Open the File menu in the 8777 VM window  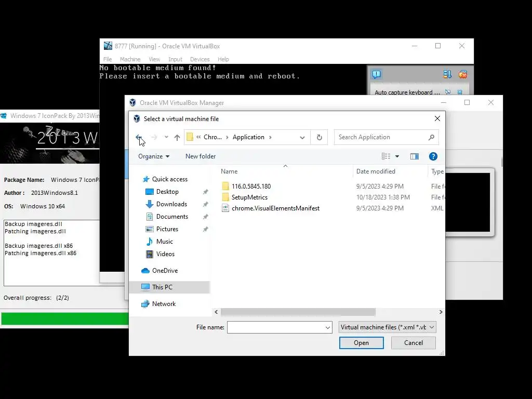click(108, 59)
